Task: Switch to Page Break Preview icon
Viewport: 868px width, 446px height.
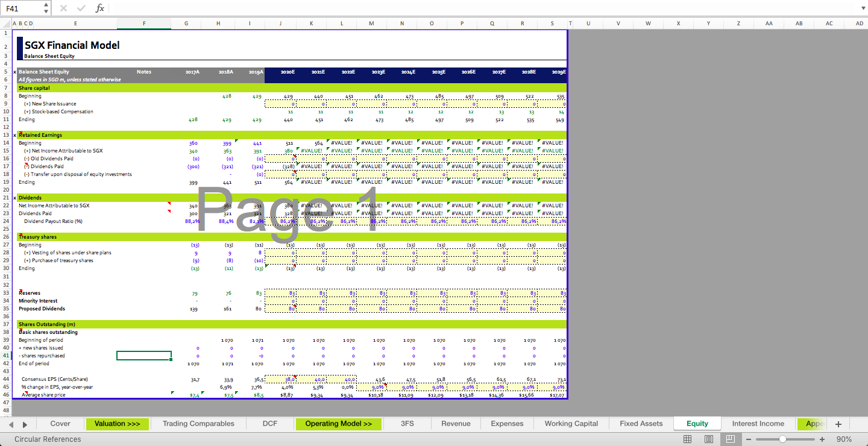Action: pos(730,439)
